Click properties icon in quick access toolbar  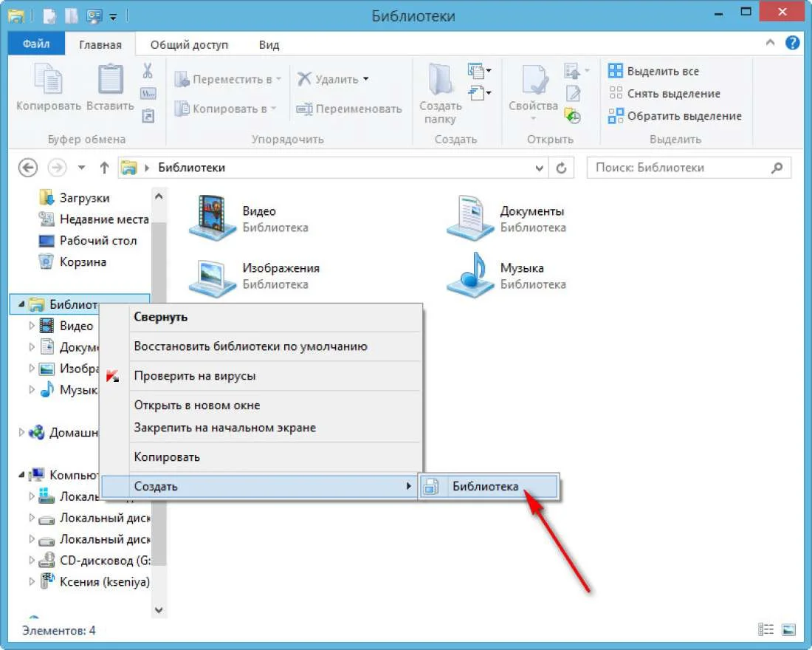[49, 16]
